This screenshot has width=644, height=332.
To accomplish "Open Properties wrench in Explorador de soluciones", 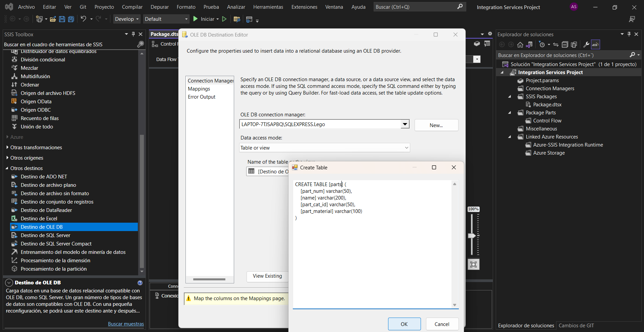I will tap(586, 45).
